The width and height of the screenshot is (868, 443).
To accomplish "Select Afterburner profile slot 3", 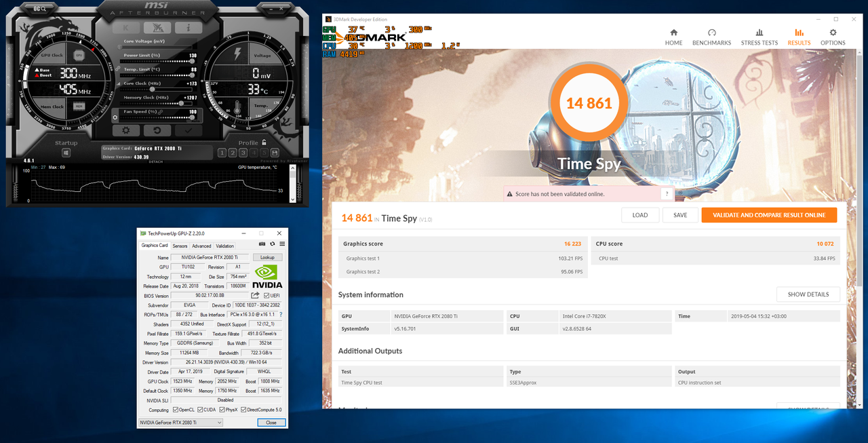I will [x=243, y=153].
